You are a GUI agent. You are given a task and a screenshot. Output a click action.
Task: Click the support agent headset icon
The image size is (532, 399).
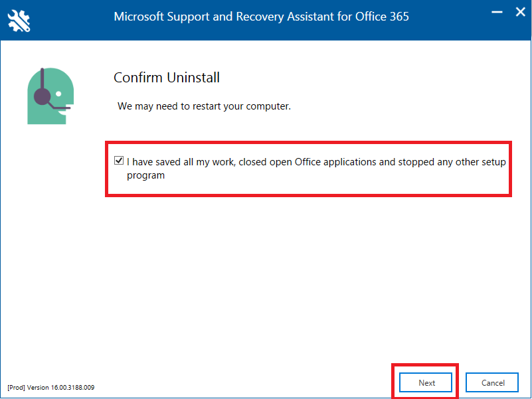pos(50,96)
